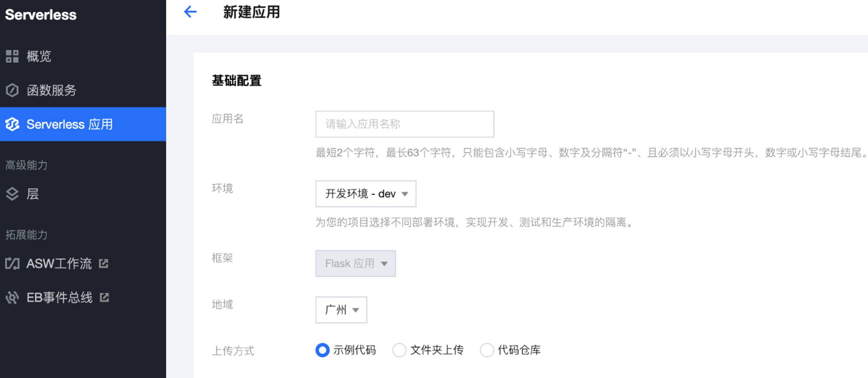Click the ASW工作流 workflow icon
Image resolution: width=868 pixels, height=378 pixels.
coord(12,264)
